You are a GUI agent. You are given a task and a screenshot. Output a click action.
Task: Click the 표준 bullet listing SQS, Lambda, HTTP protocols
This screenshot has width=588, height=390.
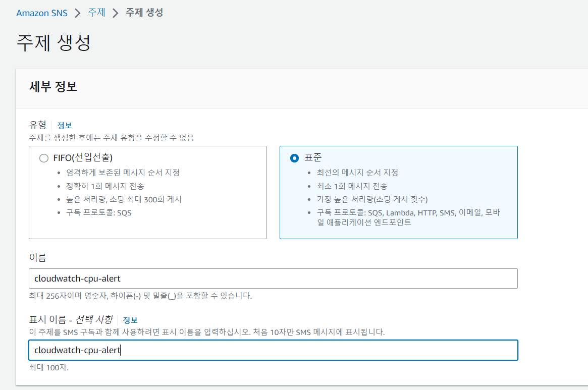(x=408, y=217)
